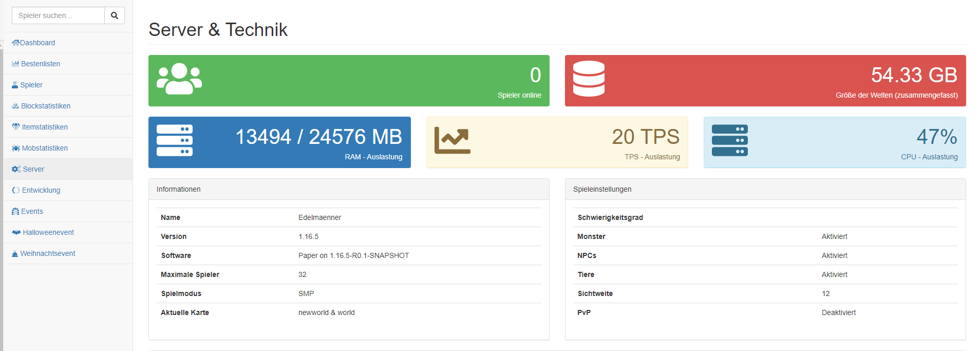Screen dimensions: 980x351
Task: Click the 'Informationen' panel header
Action: click(x=349, y=189)
